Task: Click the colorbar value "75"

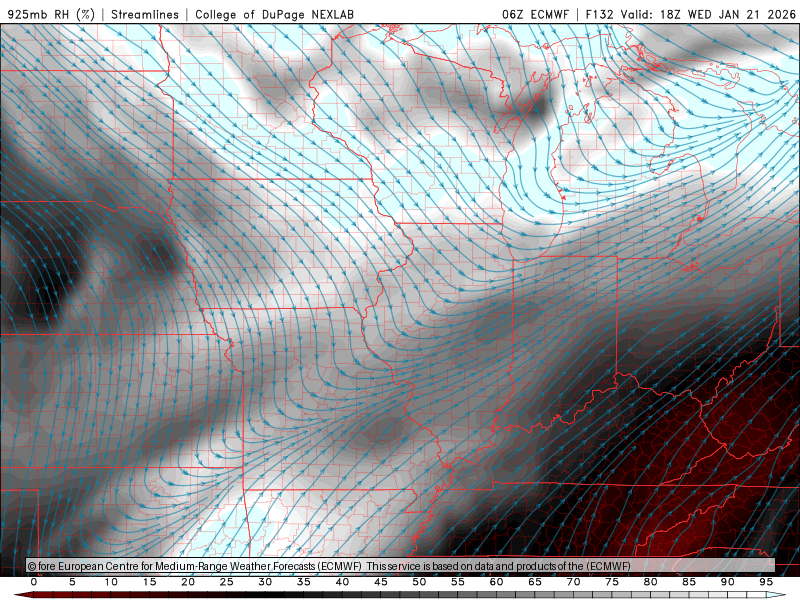Action: (612, 582)
